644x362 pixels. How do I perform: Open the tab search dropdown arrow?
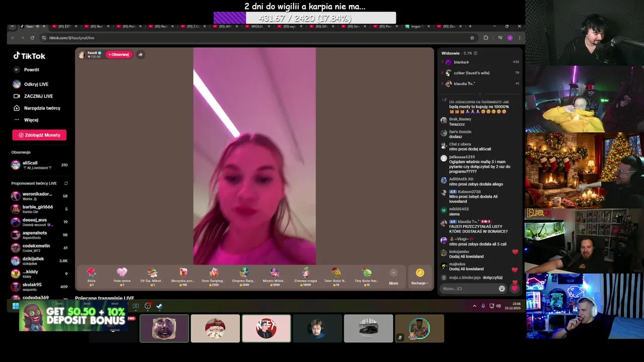pos(13,26)
